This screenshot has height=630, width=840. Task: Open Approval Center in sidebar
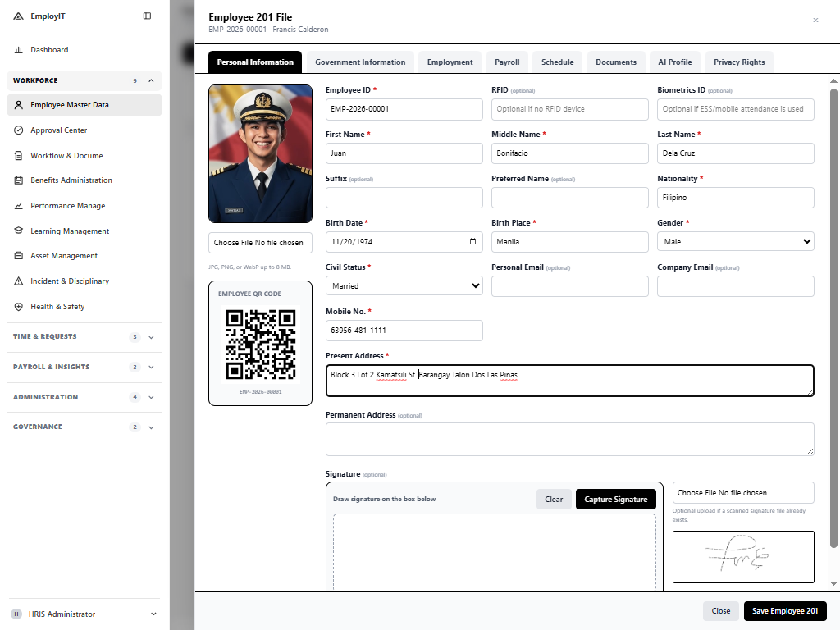click(84, 130)
